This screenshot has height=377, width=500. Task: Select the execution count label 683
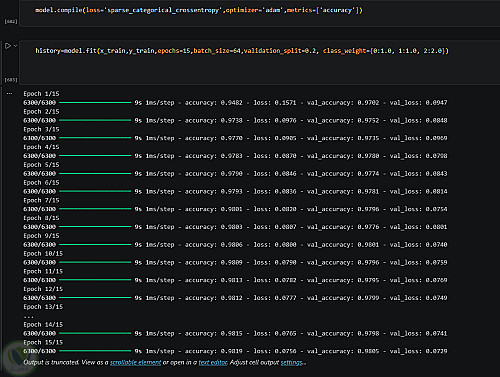(11, 80)
